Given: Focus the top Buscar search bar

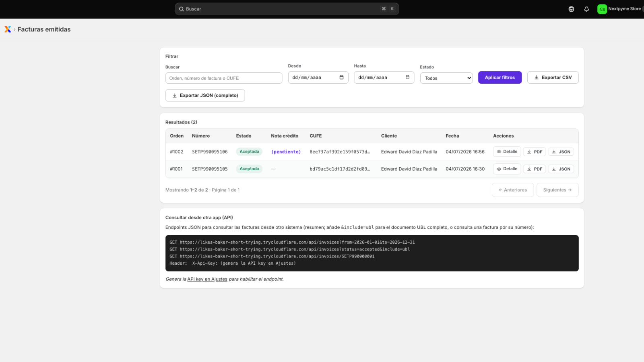Looking at the screenshot, I should [287, 9].
